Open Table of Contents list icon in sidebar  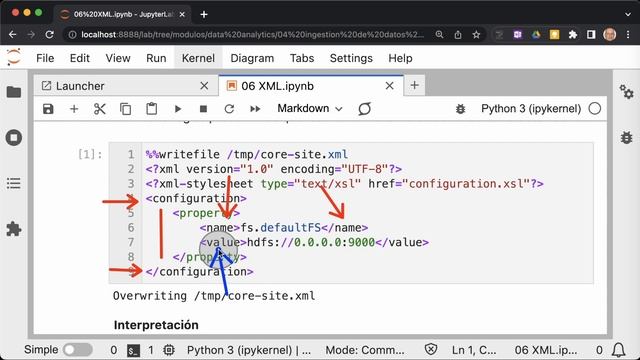tap(14, 183)
